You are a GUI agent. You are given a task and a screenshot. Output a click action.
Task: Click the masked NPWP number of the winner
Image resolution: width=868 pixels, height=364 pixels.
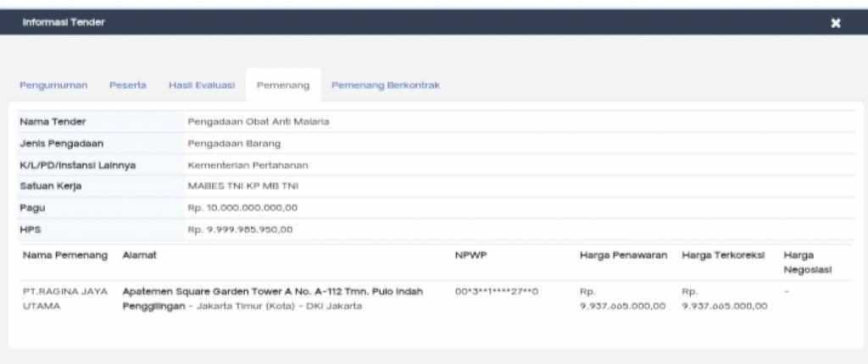pos(497,292)
